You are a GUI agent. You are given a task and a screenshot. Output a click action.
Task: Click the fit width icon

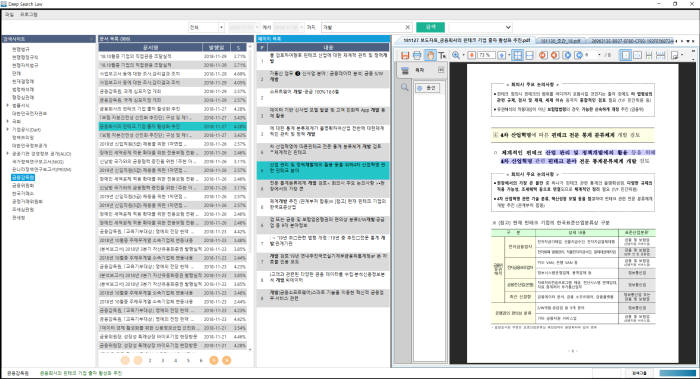(529, 55)
